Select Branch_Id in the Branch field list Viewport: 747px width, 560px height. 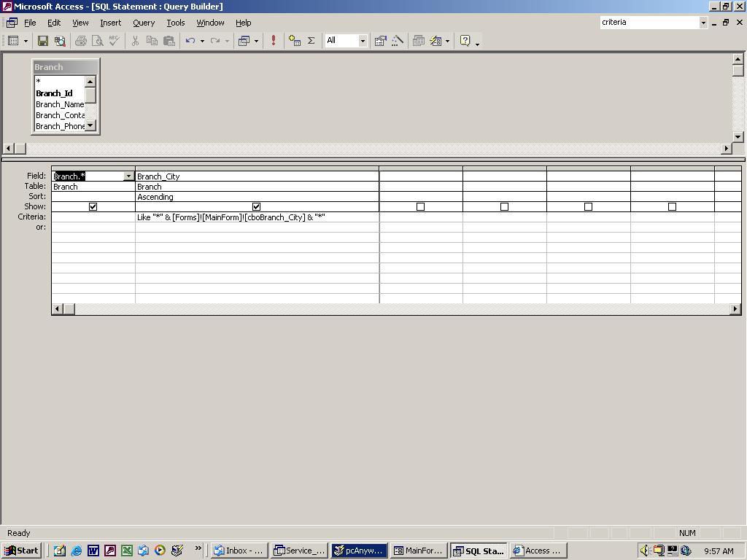tap(54, 93)
